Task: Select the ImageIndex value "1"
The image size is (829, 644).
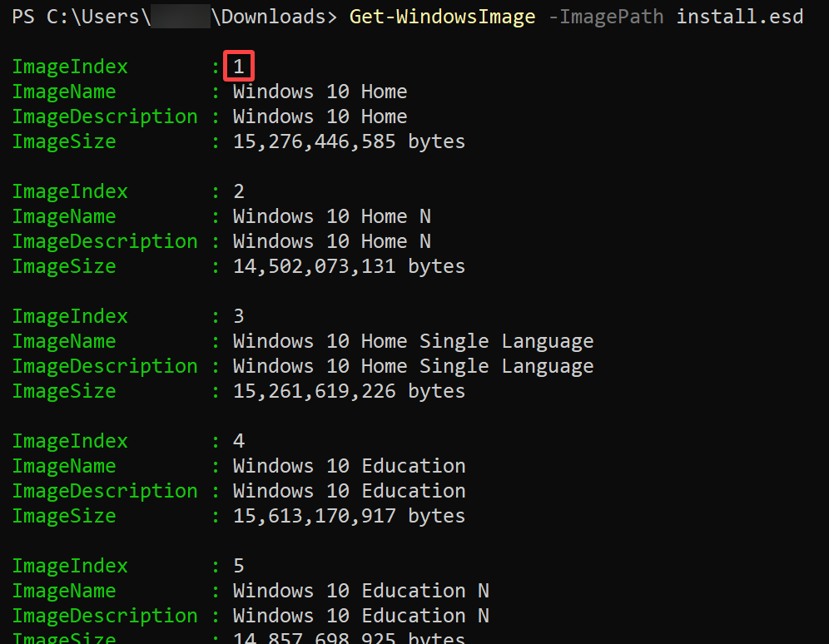Action: tap(239, 67)
